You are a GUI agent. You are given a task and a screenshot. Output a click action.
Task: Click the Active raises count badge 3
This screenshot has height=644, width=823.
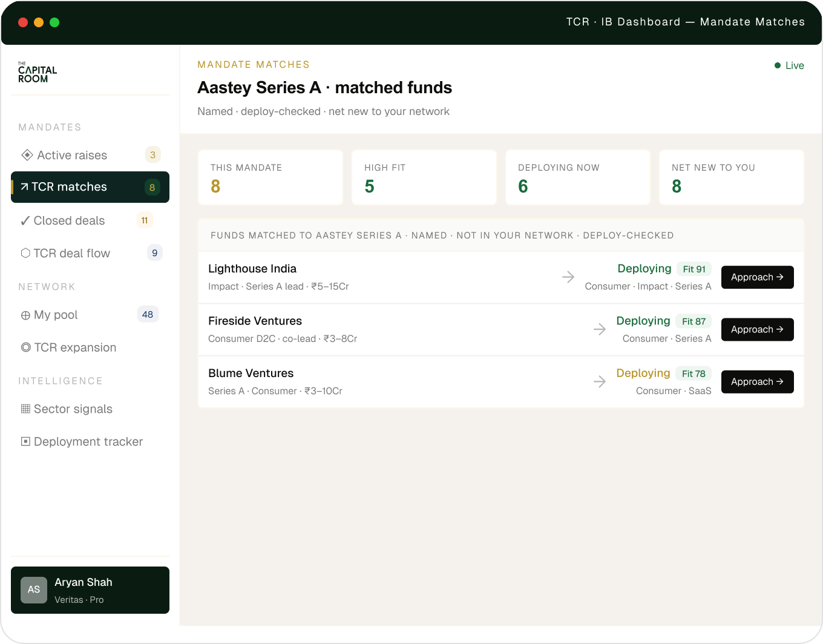tap(152, 155)
